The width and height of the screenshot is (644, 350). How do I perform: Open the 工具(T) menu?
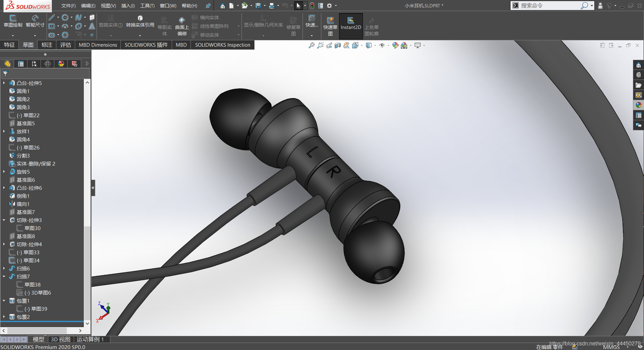coord(147,6)
